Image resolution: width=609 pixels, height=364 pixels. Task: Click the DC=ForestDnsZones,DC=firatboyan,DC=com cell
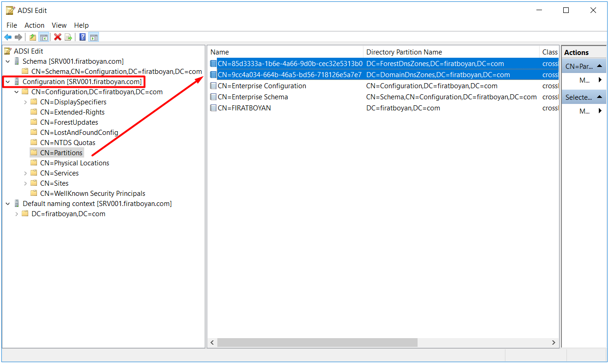(435, 64)
